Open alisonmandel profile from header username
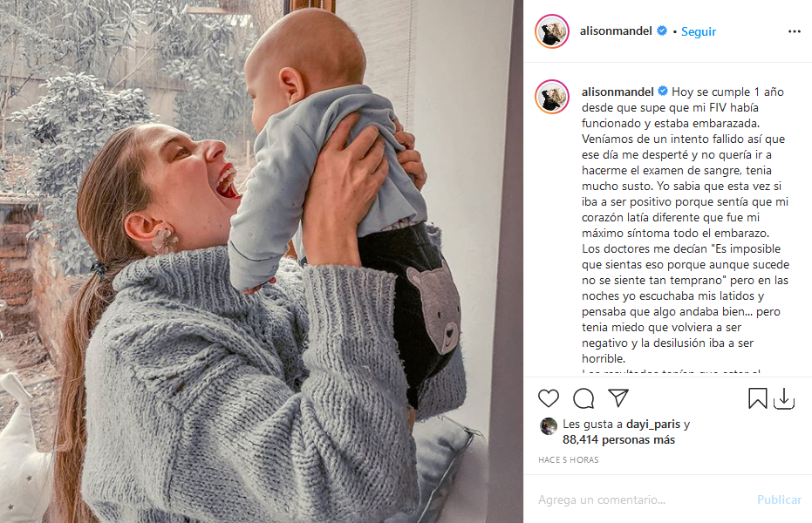Screen dimensions: 812x523 click(x=616, y=31)
